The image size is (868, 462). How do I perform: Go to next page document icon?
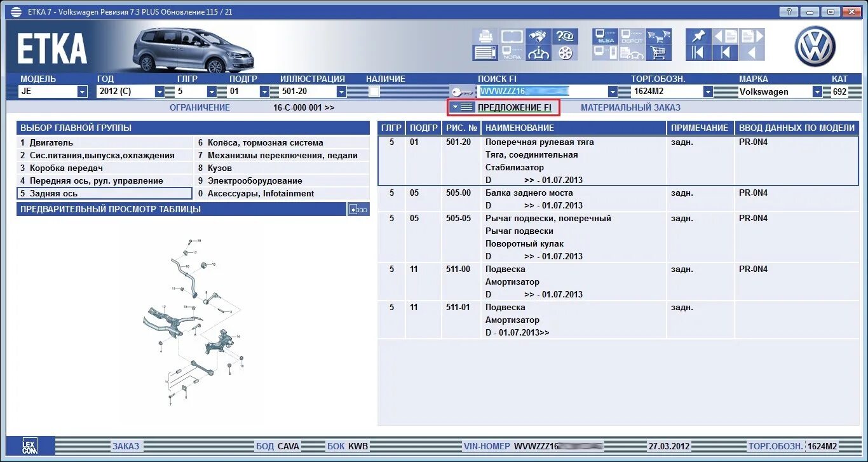pyautogui.click(x=752, y=36)
